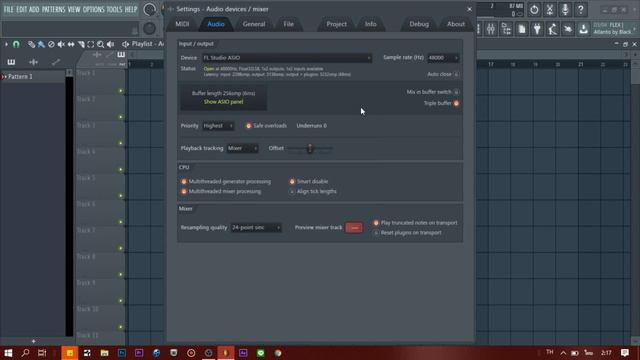Image resolution: width=640 pixels, height=360 pixels.
Task: Switch to the MIDI settings tab
Action: [x=182, y=24]
